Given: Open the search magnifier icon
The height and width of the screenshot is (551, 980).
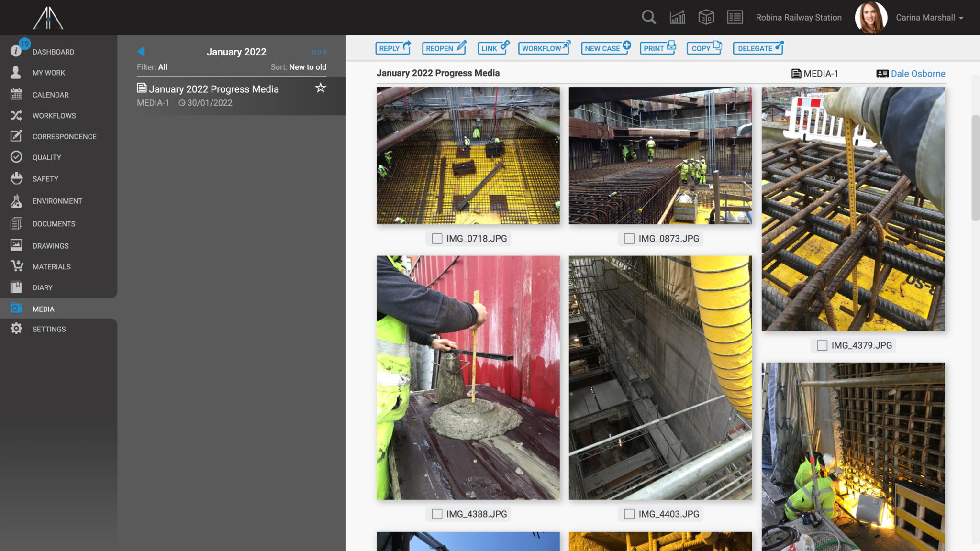Looking at the screenshot, I should click(x=648, y=17).
